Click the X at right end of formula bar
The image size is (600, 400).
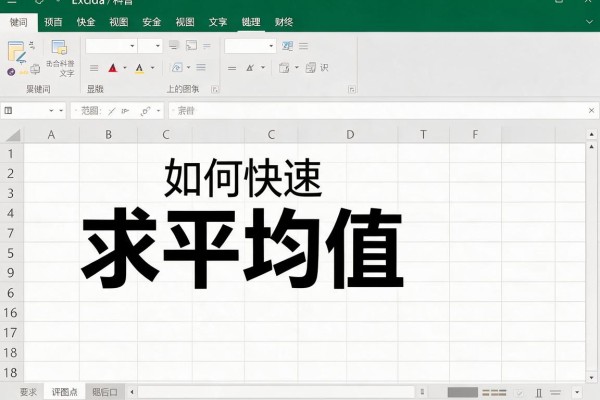point(591,111)
